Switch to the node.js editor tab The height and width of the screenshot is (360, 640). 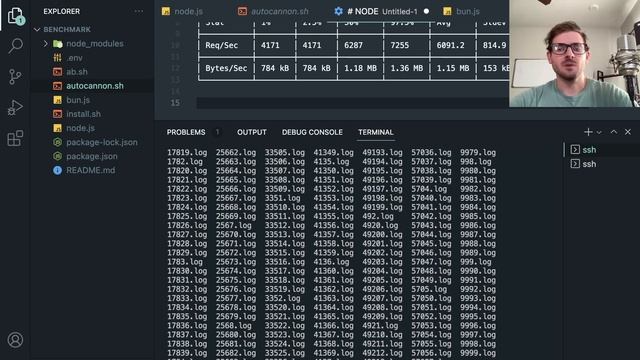coord(182,11)
